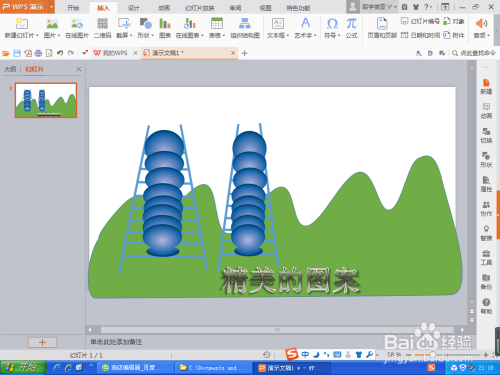500x375 pixels.
Task: Open the sidebar help icon
Action: pyautogui.click(x=486, y=306)
